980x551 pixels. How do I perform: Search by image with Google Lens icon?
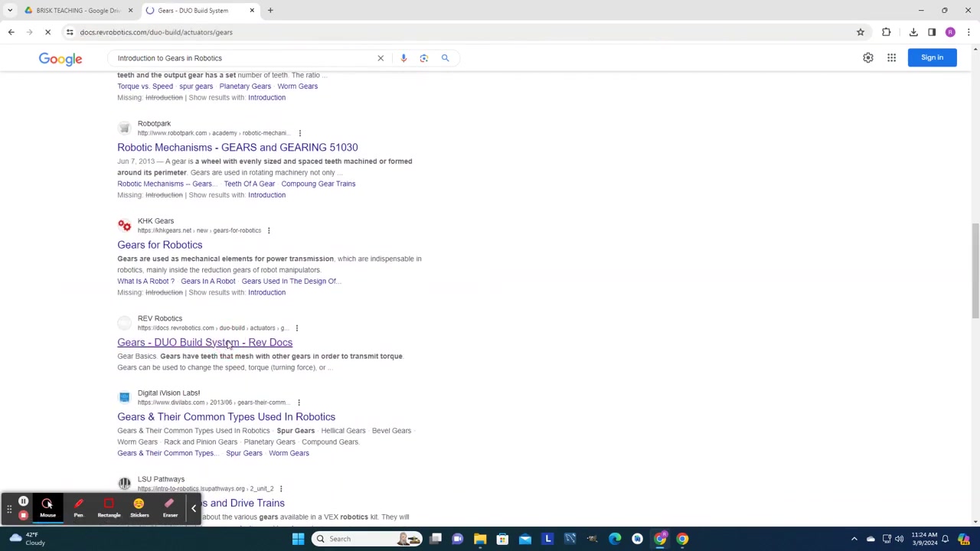424,58
